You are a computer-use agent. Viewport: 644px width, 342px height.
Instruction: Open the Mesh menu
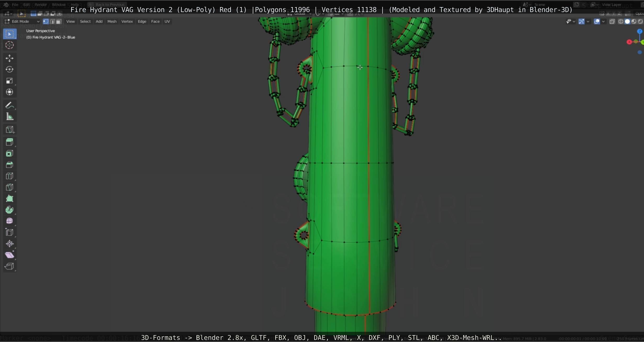(x=112, y=21)
